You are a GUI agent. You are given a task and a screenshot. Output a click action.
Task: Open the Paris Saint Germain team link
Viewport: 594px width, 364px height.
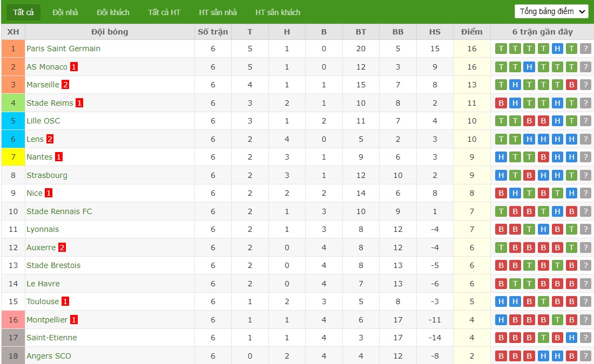63,49
